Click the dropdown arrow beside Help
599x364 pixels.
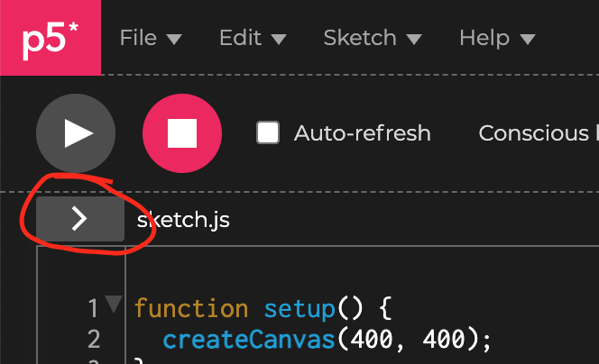[x=528, y=39]
